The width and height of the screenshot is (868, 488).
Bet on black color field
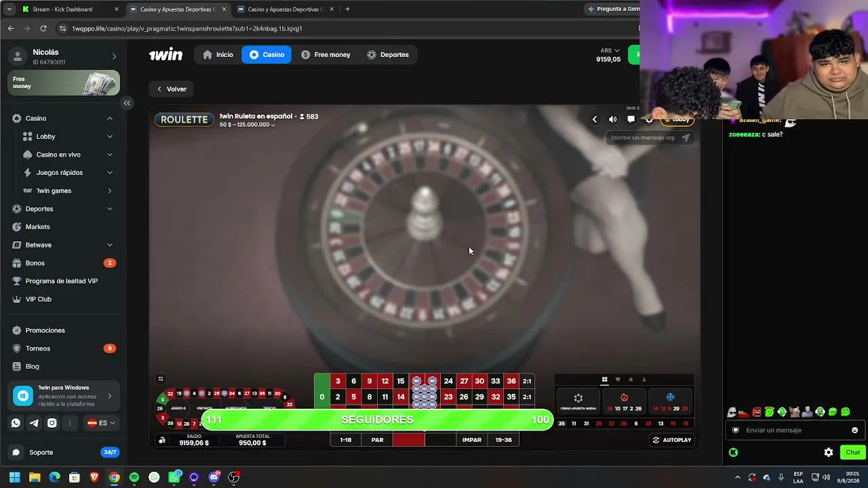click(441, 440)
